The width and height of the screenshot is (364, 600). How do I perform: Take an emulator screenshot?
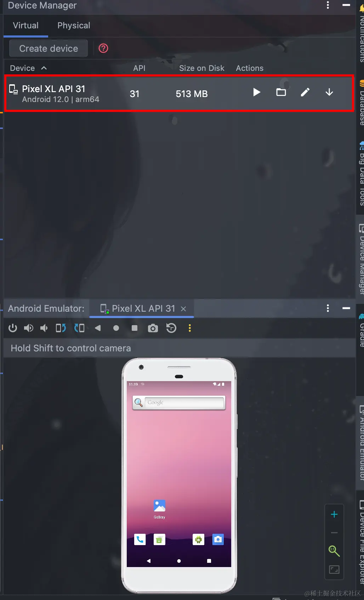point(153,328)
